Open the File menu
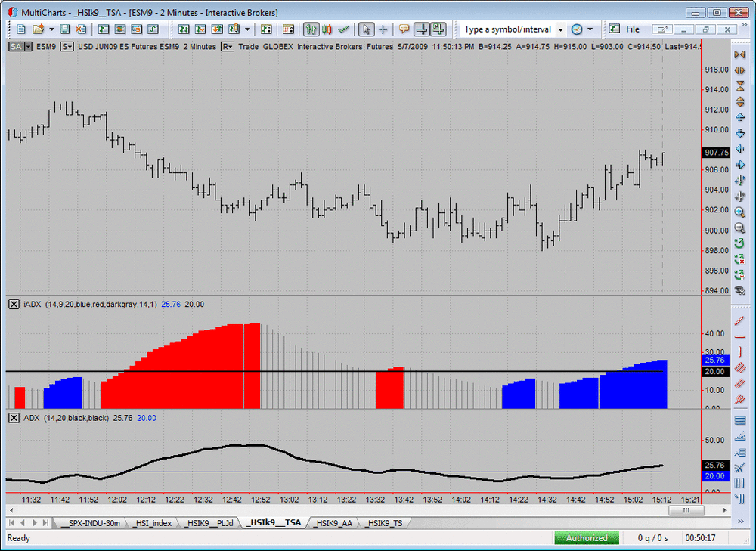Viewport: 756px width, 551px height. click(633, 29)
